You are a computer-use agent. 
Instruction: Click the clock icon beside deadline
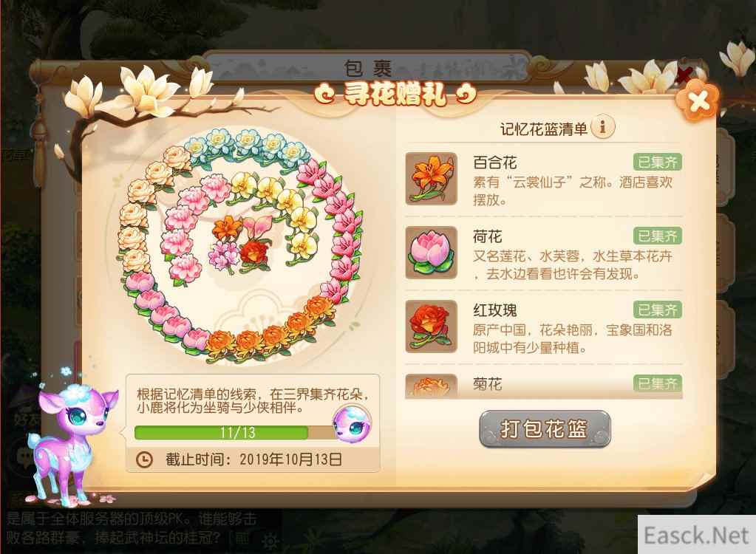[144, 459]
